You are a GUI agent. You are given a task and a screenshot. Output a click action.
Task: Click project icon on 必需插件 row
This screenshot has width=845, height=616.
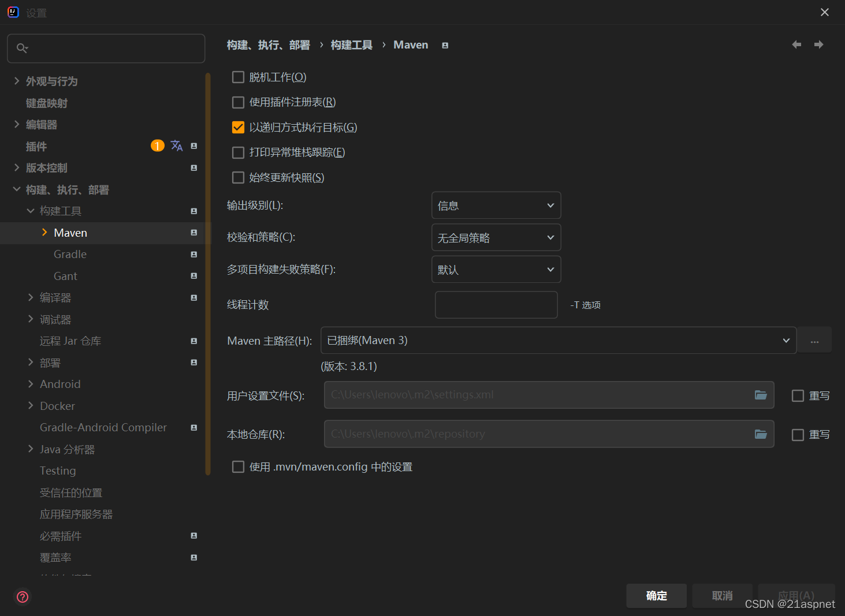(x=194, y=536)
